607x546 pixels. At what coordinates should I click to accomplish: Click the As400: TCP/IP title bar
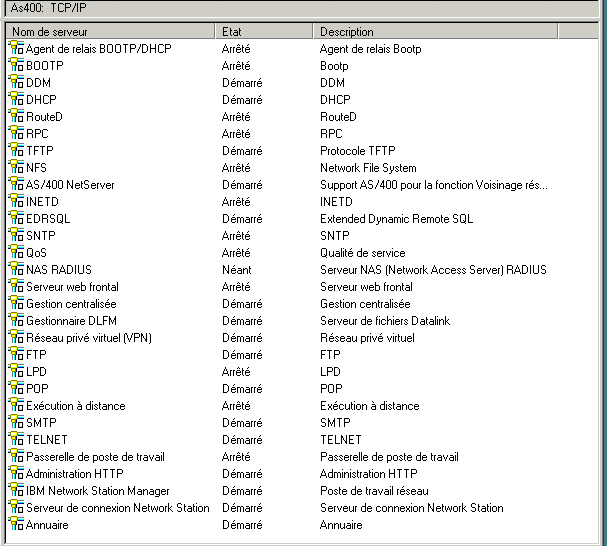302,8
